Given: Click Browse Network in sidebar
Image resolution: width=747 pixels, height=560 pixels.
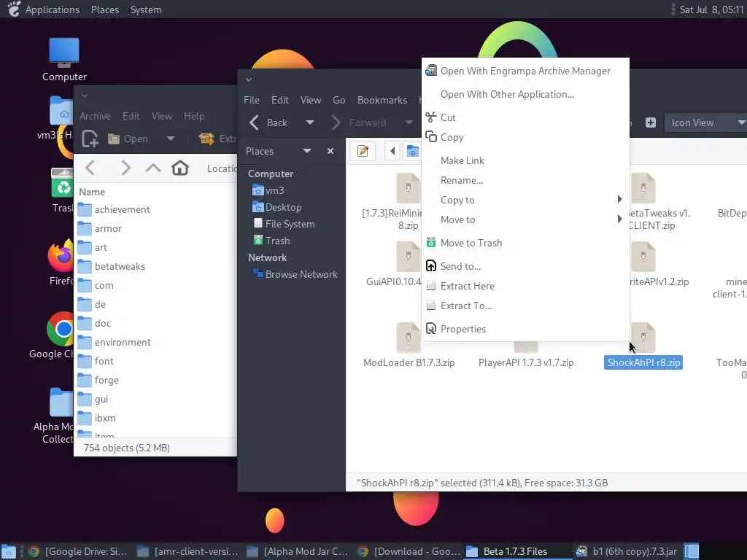Looking at the screenshot, I should pyautogui.click(x=295, y=274).
